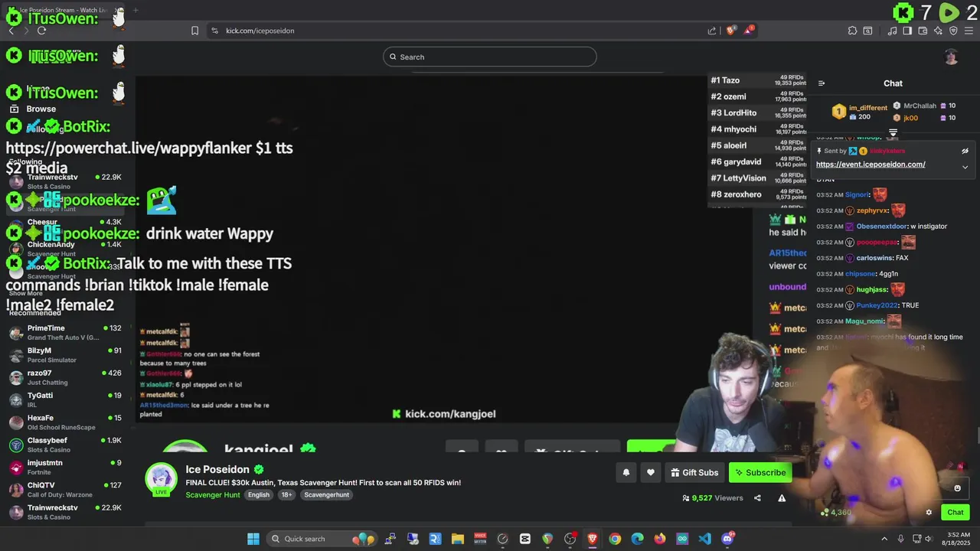Click the share stream icon

point(757,498)
